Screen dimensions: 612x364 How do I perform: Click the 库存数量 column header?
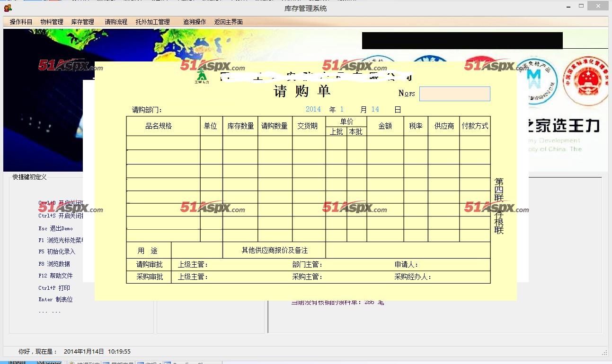point(240,126)
